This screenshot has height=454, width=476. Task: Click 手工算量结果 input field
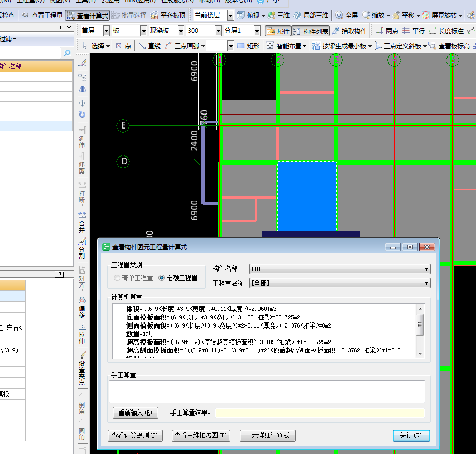320,413
